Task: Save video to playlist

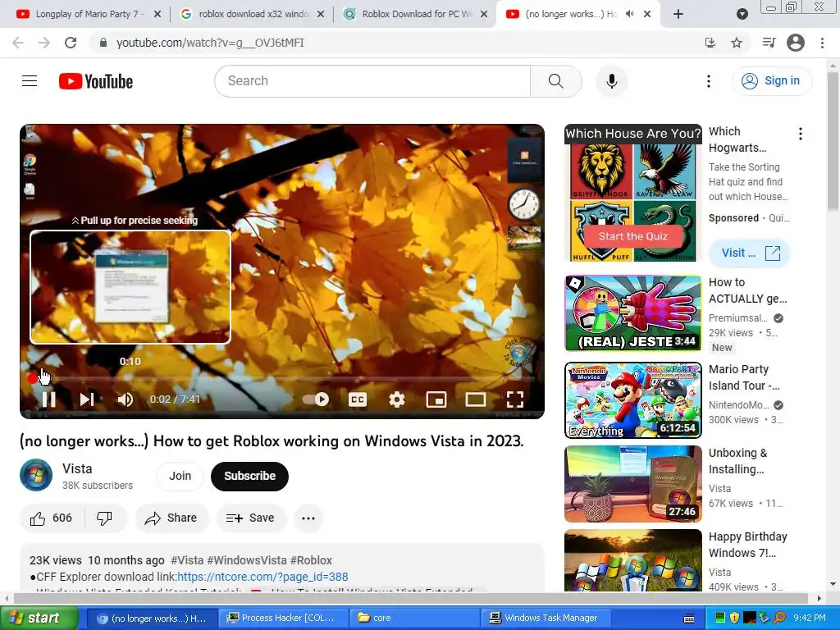Action: tap(251, 518)
